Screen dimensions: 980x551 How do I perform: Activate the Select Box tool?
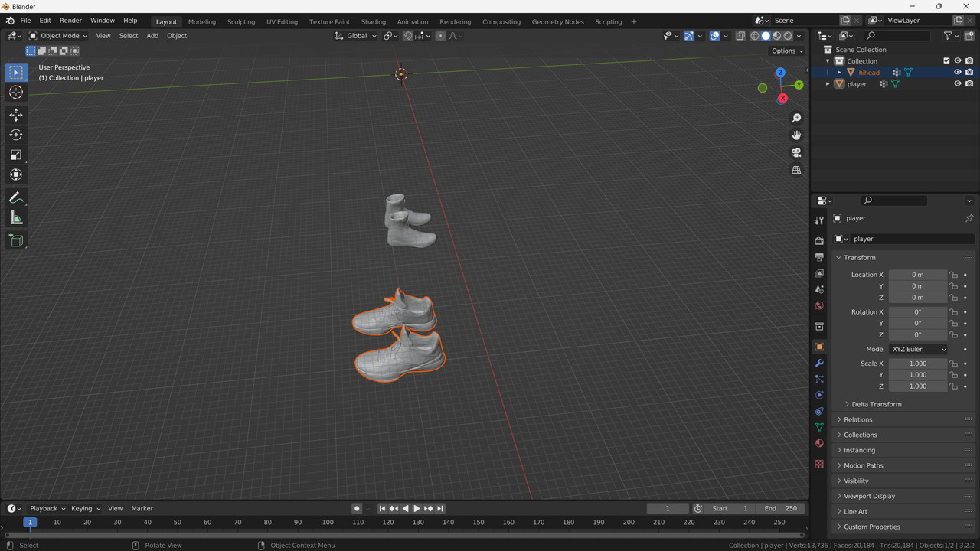[x=16, y=73]
